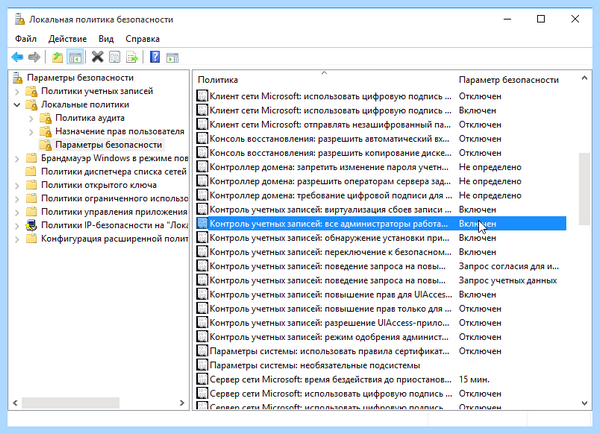Click the computer icon of 'Политики IP-безопасности'
The image size is (600, 434).
point(31,225)
